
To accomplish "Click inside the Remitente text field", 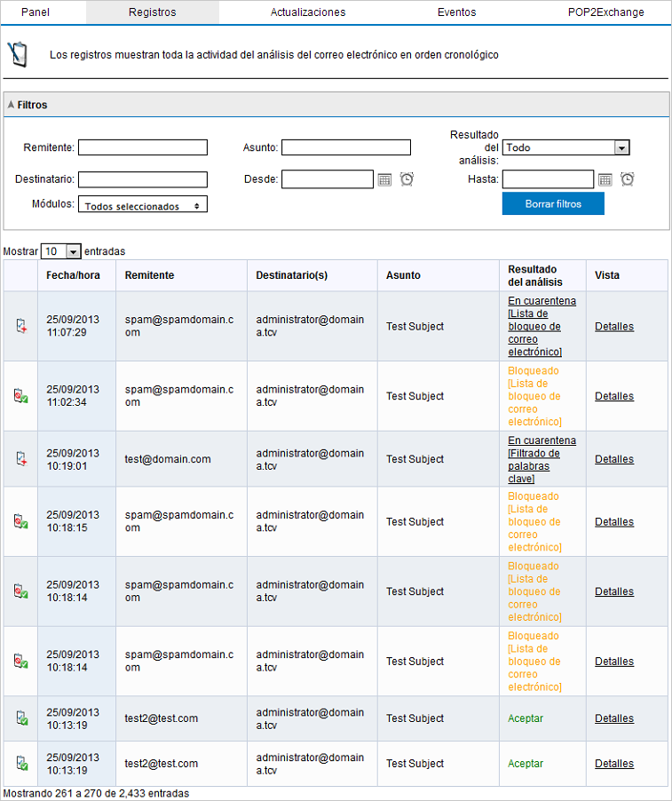I will tap(143, 147).
